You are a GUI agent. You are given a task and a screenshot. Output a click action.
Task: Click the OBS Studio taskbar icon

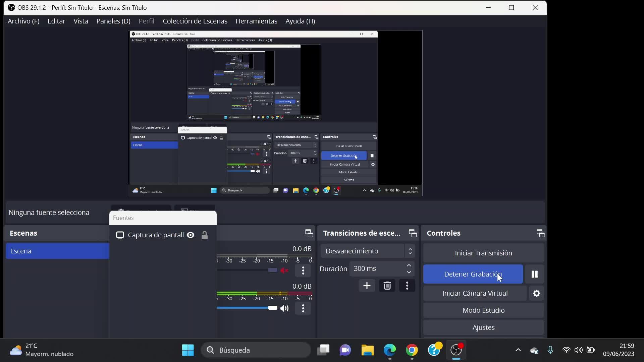click(x=456, y=350)
